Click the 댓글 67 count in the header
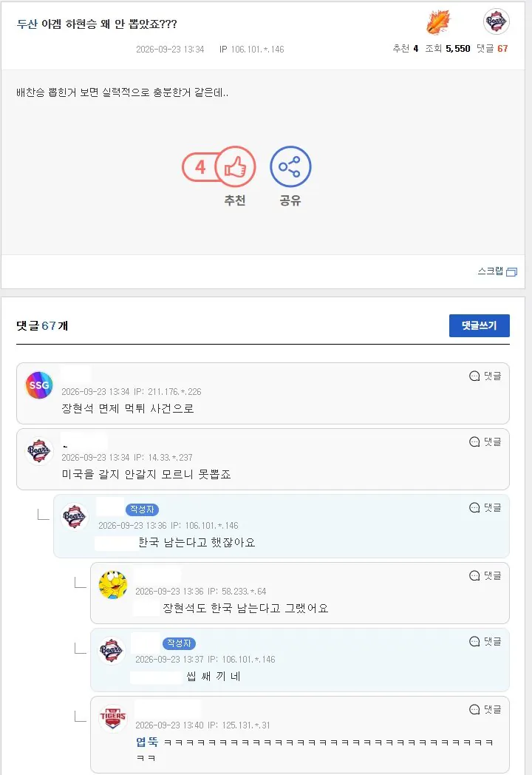The image size is (532, 775). click(x=493, y=49)
